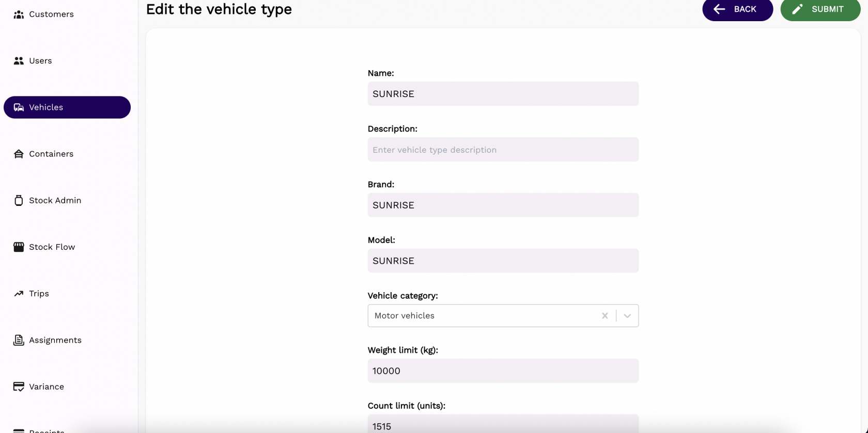Click the 'Edit the vehicle type' heading
868x433 pixels.
pos(219,9)
